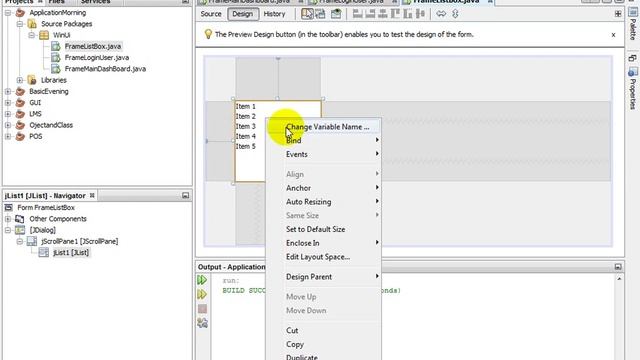Click the green Run icon in Output
Screen dimensions: 640x360
point(202,280)
